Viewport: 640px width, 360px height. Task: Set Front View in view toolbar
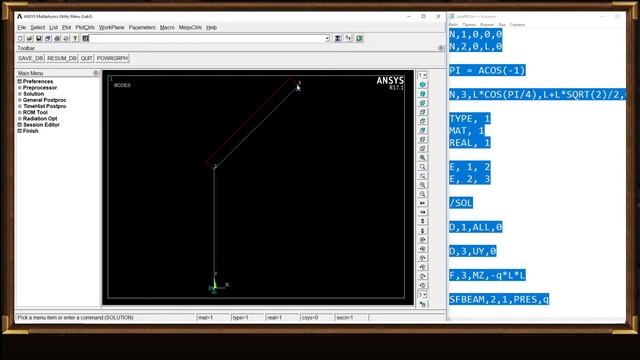pyautogui.click(x=422, y=103)
